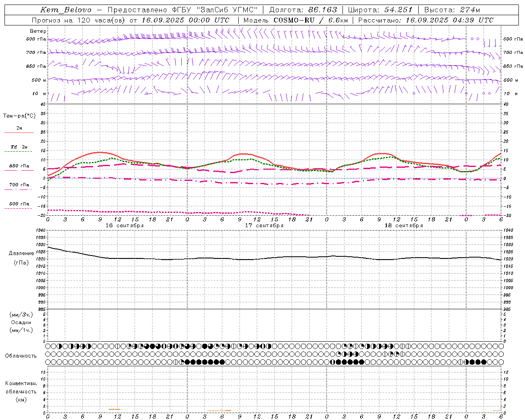Viewport: 525px width, 420px height.
Task: Click the left 500 гПа wind level label
Action: coord(36,39)
